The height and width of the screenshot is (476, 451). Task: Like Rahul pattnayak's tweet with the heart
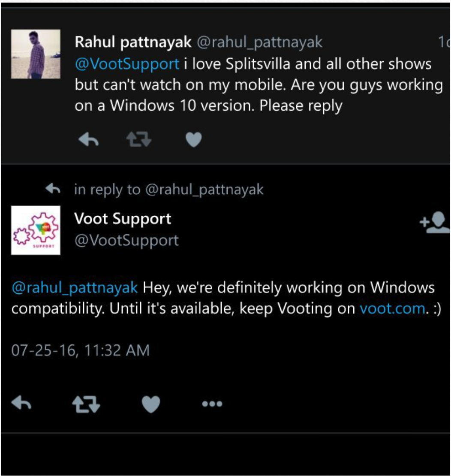(x=194, y=140)
